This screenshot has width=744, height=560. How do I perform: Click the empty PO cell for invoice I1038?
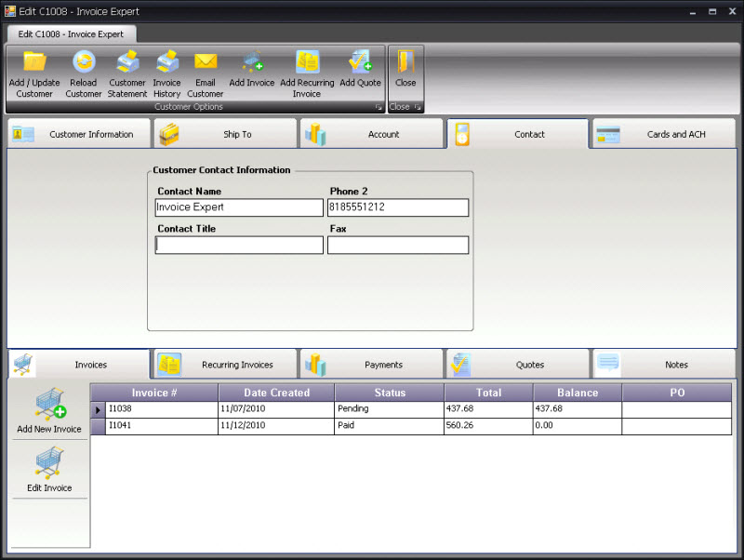coord(677,409)
